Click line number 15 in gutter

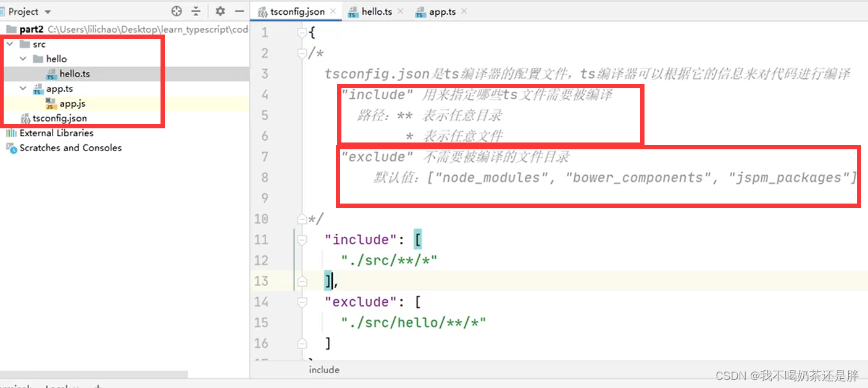tap(261, 322)
